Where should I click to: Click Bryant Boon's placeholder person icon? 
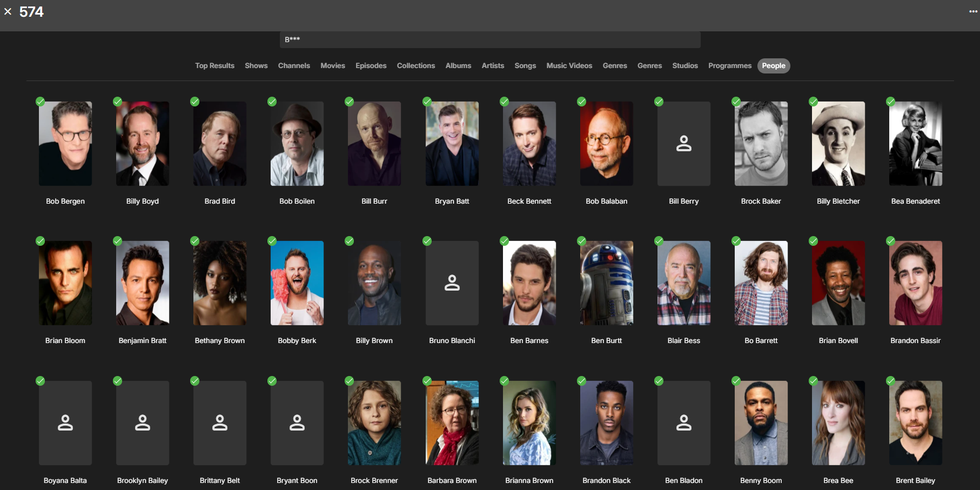point(297,423)
